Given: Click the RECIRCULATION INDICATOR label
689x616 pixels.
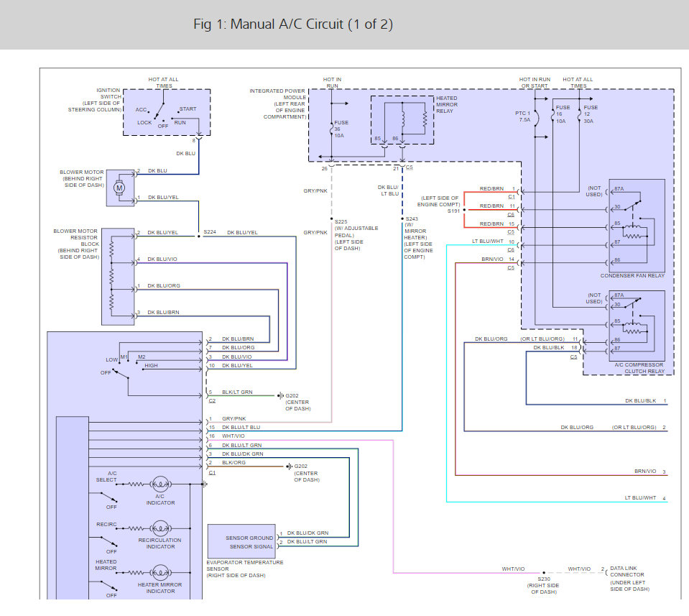Looking at the screenshot, I should (x=160, y=543).
